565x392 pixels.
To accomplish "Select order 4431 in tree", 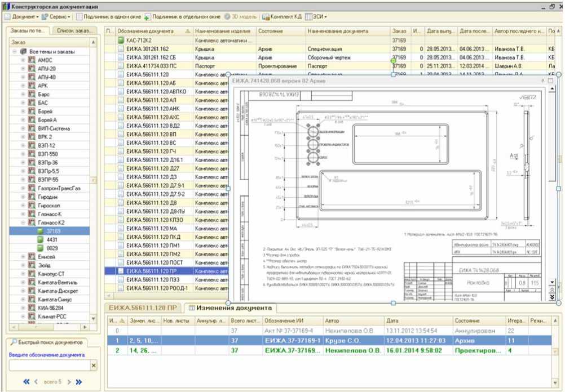I will [52, 239].
